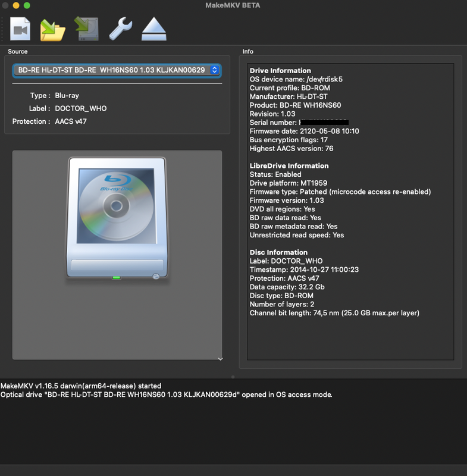Click BD raw data read: Yes line
Image resolution: width=467 pixels, height=476 pixels.
click(285, 218)
